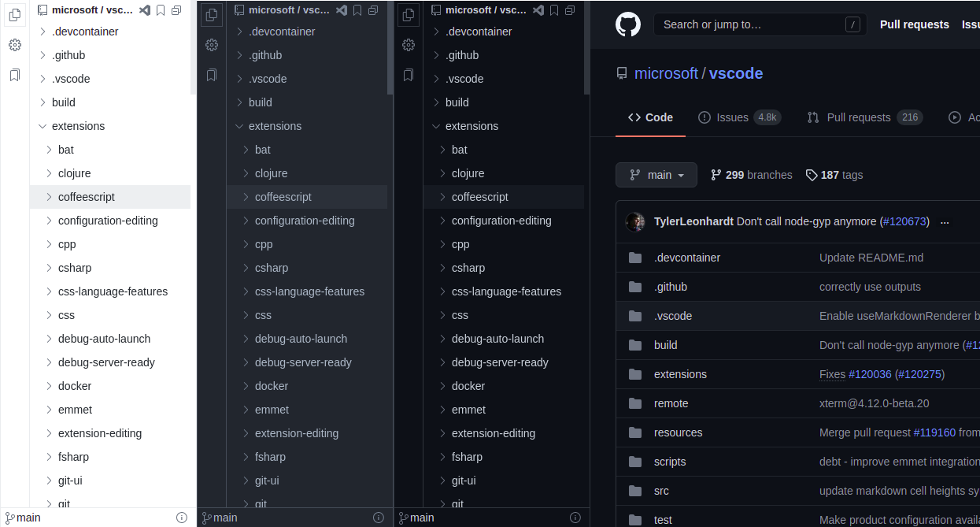The width and height of the screenshot is (980, 527).
Task: Open files explorer icon in darkest rightmost sidebar
Action: click(408, 15)
